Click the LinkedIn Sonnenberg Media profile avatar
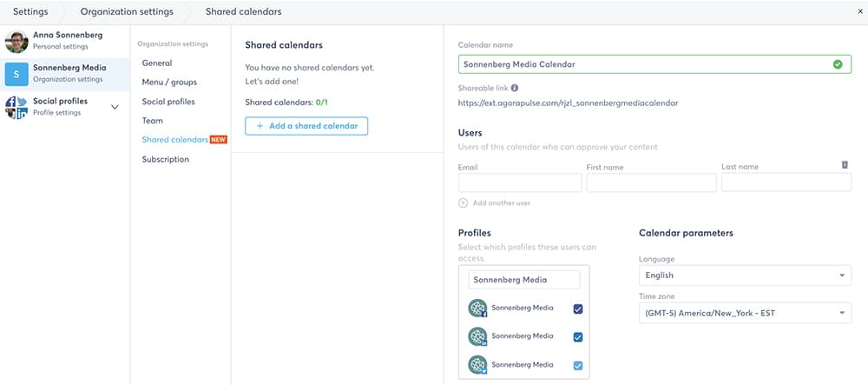The width and height of the screenshot is (868, 385). (x=477, y=336)
